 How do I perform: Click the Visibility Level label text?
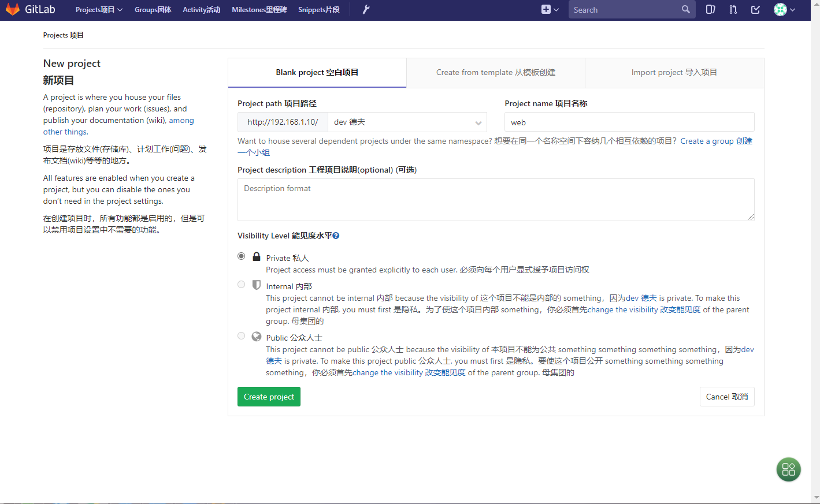tap(285, 236)
